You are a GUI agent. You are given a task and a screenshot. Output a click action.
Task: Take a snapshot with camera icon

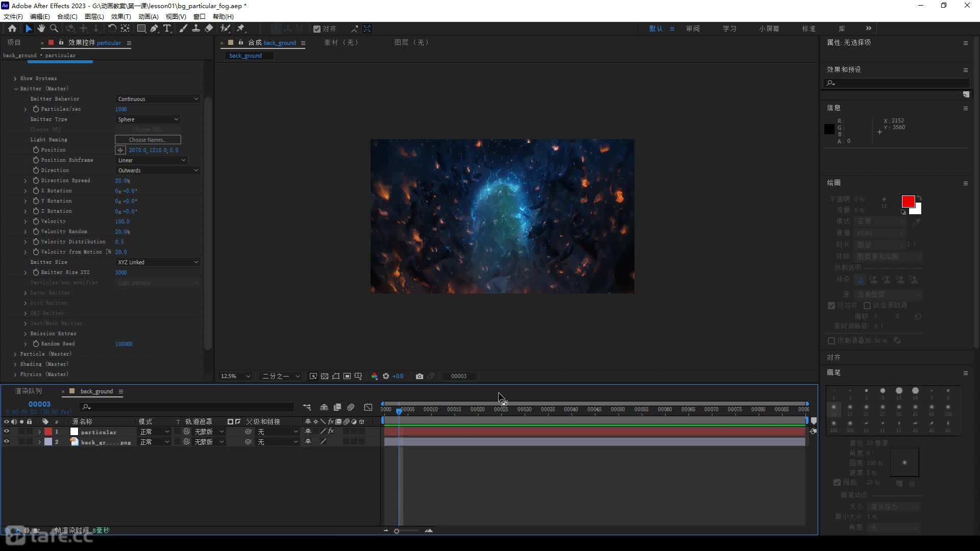420,376
